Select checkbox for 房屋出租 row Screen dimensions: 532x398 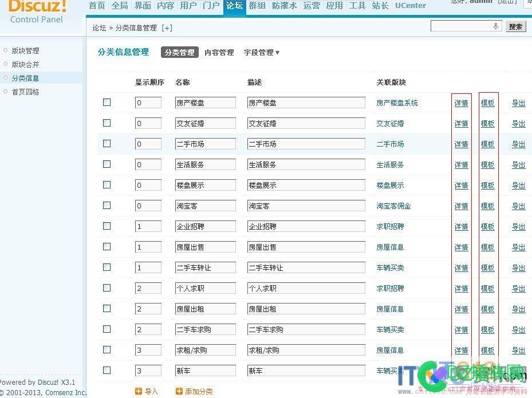[107, 309]
